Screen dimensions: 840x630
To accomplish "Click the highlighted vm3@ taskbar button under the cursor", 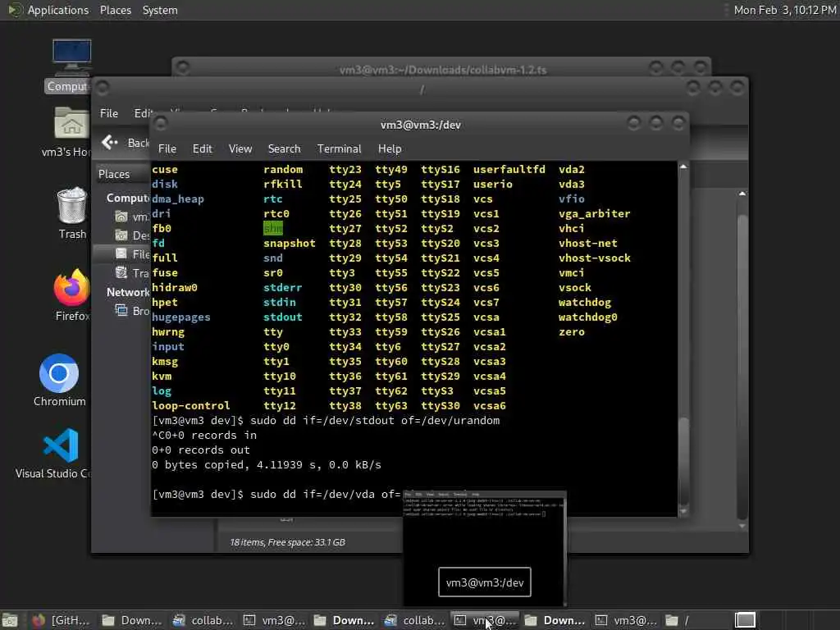I will pos(484,620).
